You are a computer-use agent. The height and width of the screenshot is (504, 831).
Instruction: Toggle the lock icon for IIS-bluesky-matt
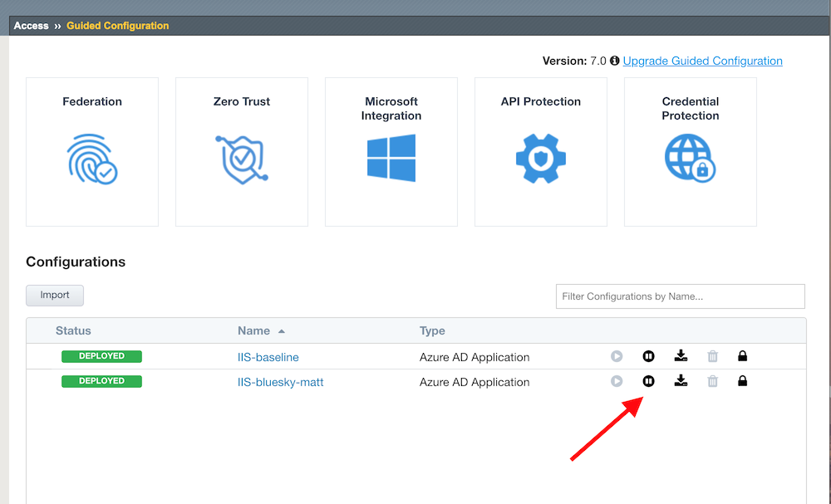click(742, 380)
